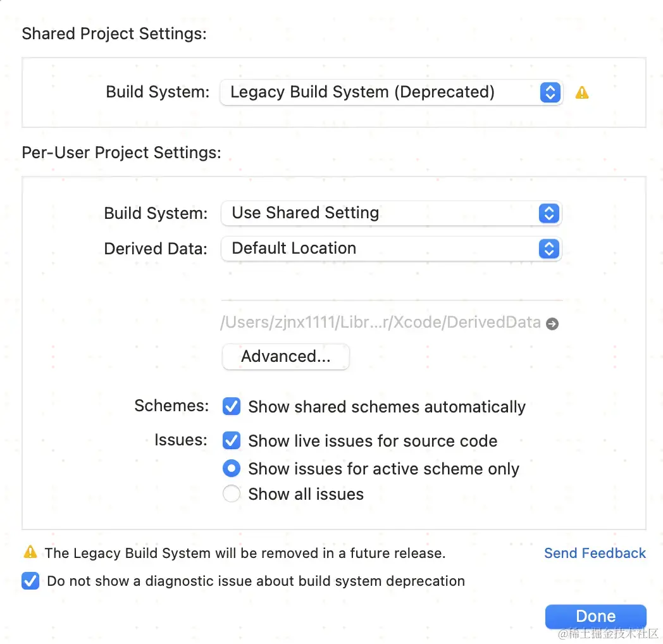Click the Show shared schemes automatically label
The width and height of the screenshot is (663, 644).
(x=387, y=407)
